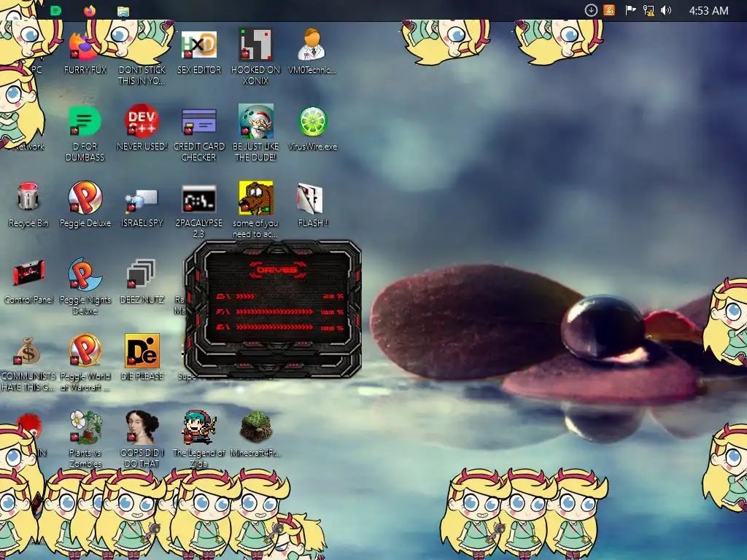
Task: Open the FURRY FUX desktop icon
Action: click(x=85, y=52)
